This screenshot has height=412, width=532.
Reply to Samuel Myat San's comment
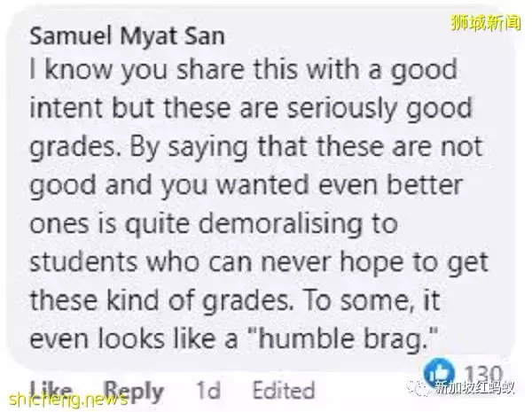tap(135, 390)
